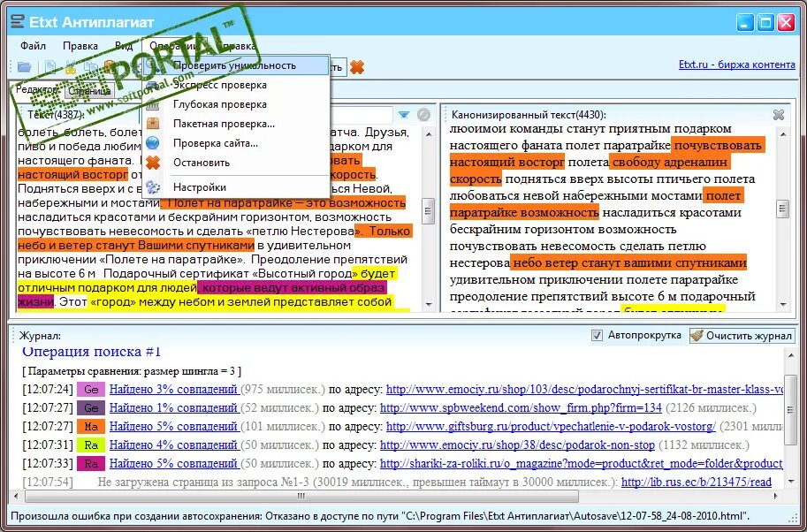Open Найдено 5% совпадений link for giftsburg.ru

click(x=173, y=426)
